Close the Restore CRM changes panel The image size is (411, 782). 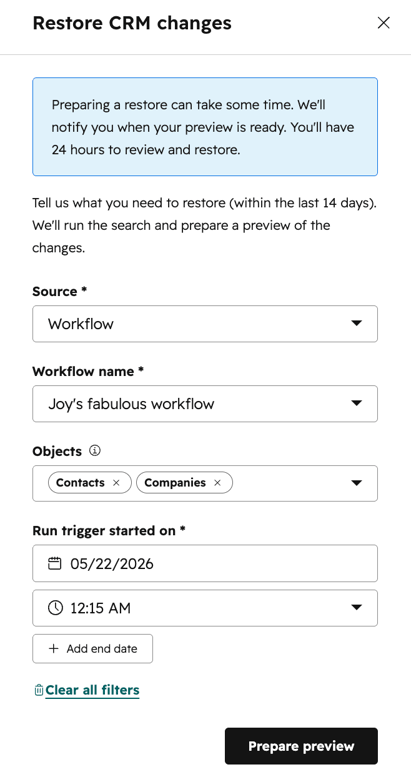(x=383, y=23)
